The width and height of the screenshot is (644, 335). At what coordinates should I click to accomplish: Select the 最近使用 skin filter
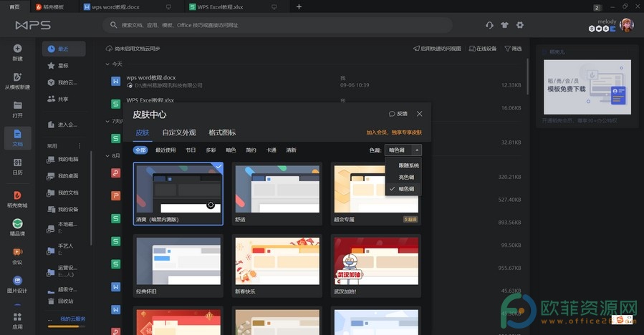(165, 150)
